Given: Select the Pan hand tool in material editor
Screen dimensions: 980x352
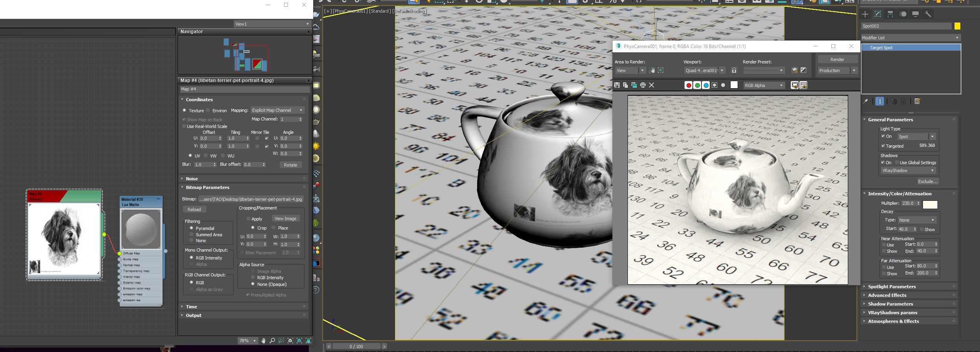Looking at the screenshot, I should 263,341.
